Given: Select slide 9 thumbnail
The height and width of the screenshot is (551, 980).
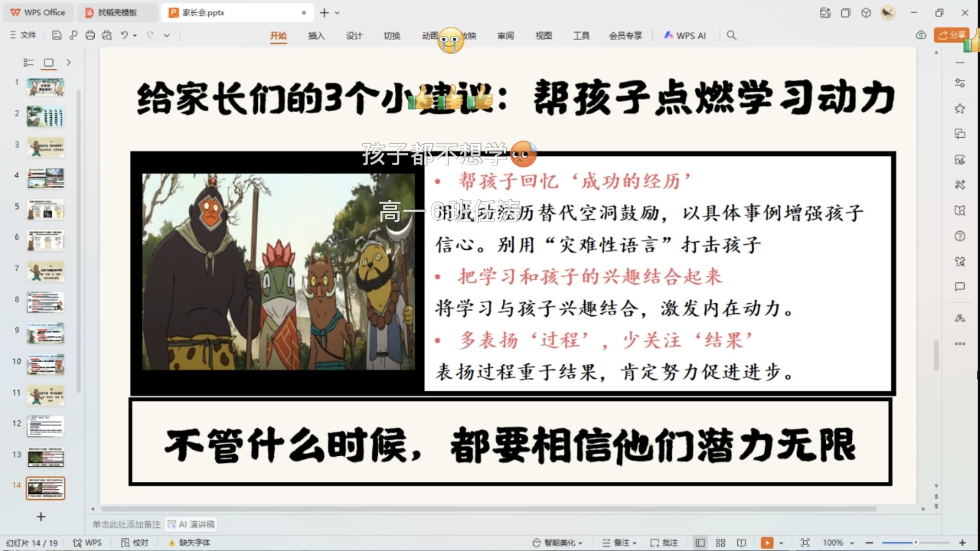Looking at the screenshot, I should pos(46,333).
